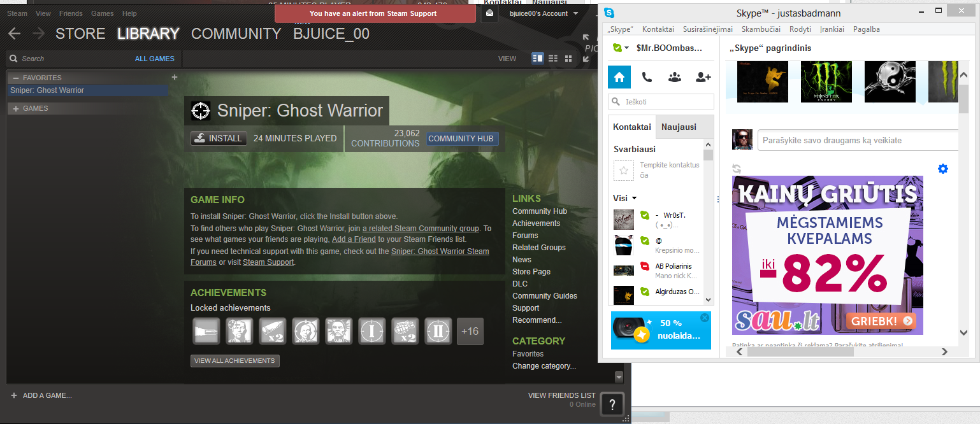Select the grenade x2 achievement icon

[x=405, y=331]
